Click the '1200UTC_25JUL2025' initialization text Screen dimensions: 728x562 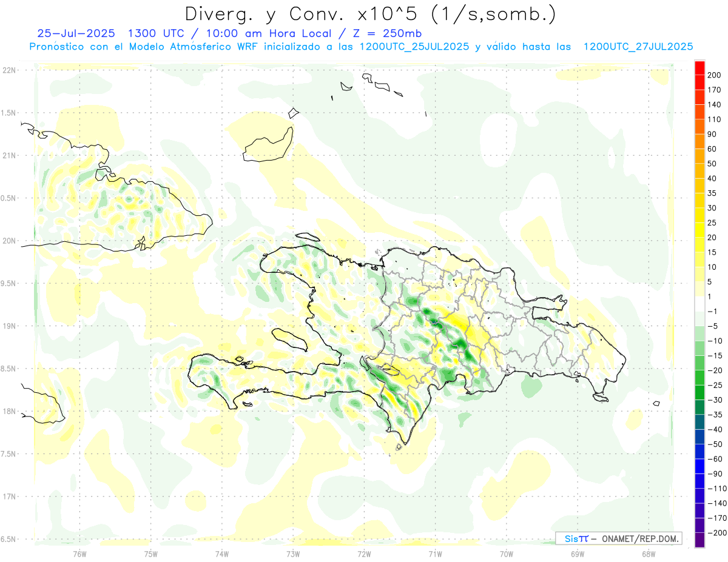pyautogui.click(x=414, y=47)
